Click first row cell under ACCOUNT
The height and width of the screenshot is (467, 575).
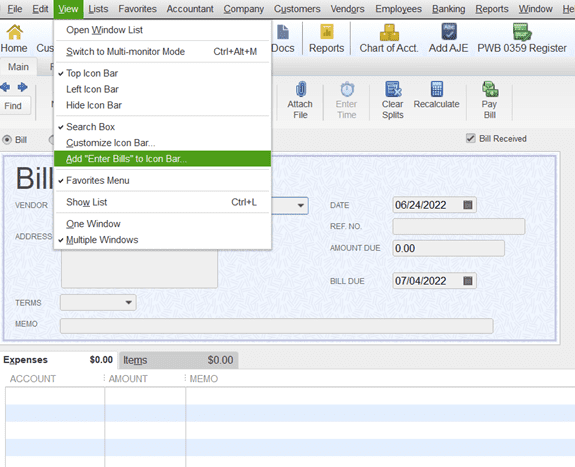coord(55,396)
